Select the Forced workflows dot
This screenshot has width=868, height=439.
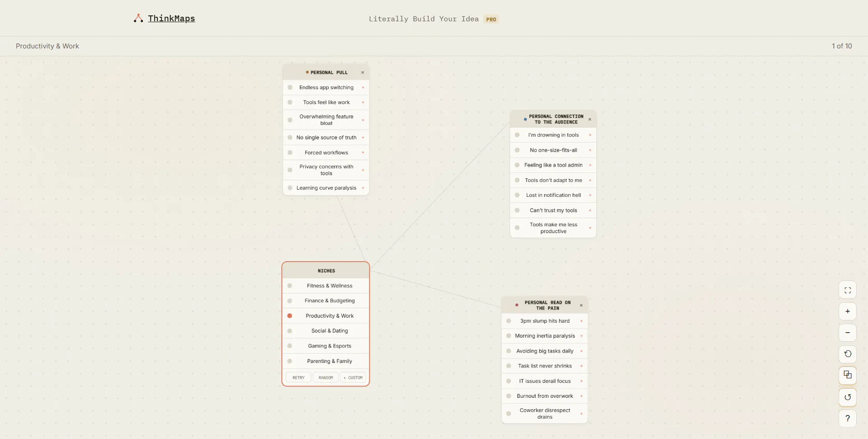point(290,153)
